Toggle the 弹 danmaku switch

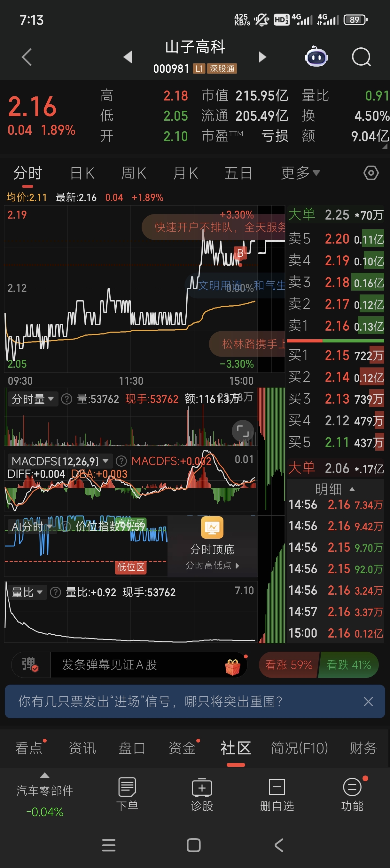[x=30, y=664]
